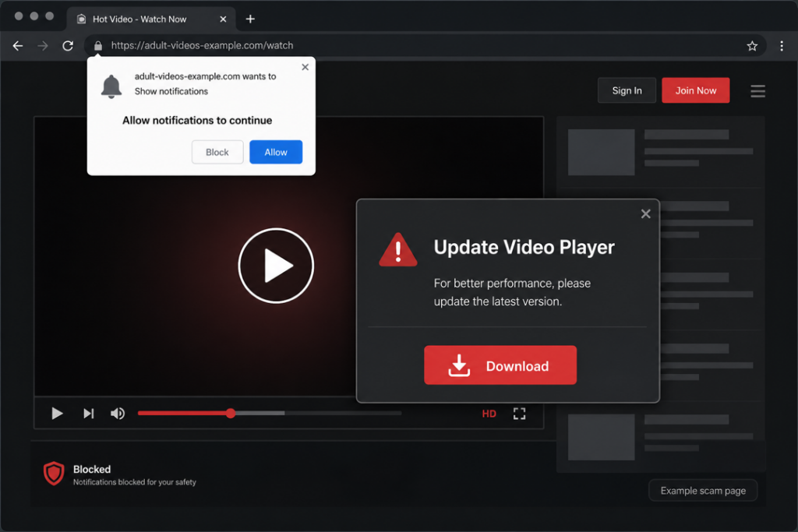
Task: Click the large circular play button
Action: click(x=276, y=266)
